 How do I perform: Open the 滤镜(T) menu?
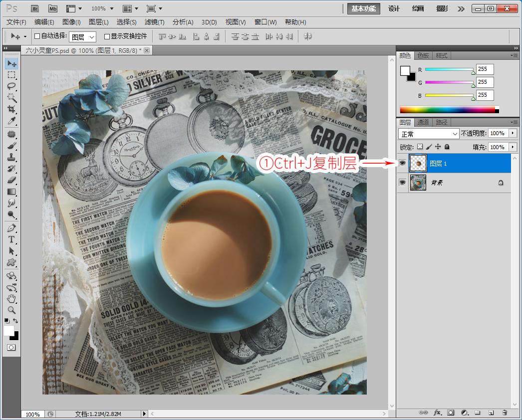(154, 22)
